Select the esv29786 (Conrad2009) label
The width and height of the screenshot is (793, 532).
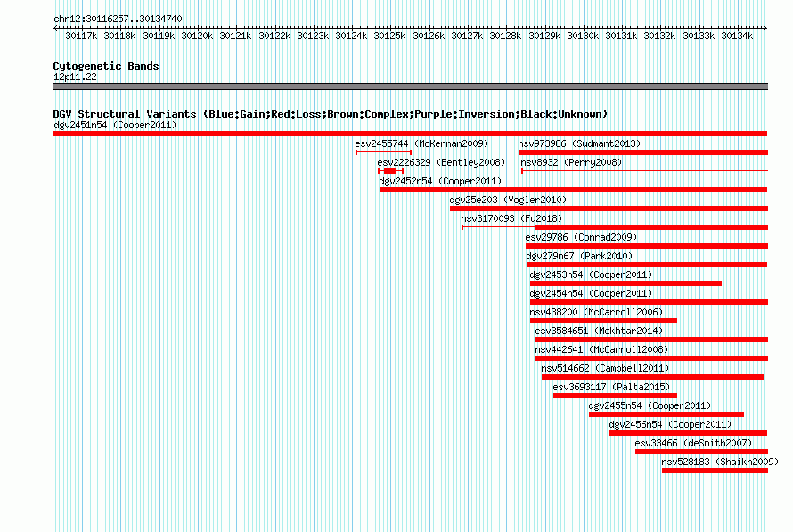point(581,237)
